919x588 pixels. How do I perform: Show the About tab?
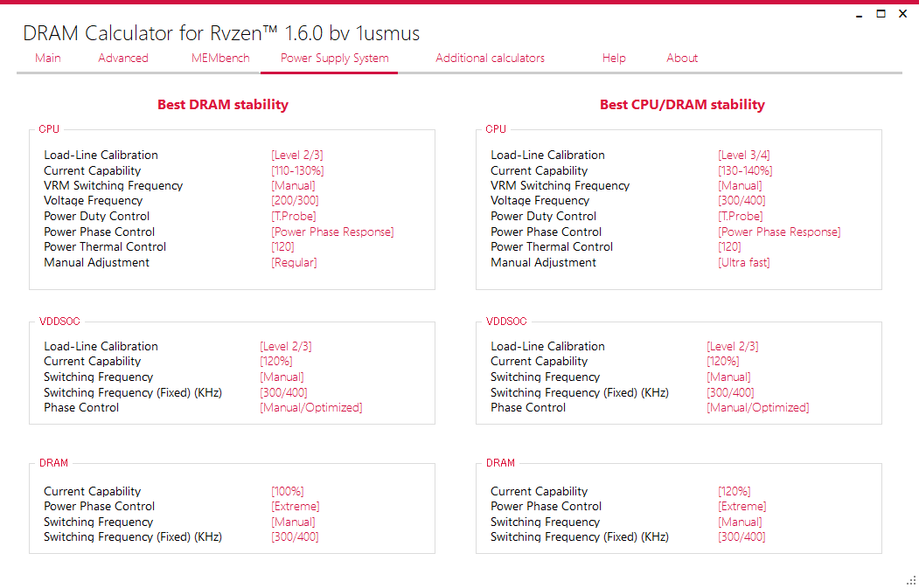pyautogui.click(x=682, y=58)
